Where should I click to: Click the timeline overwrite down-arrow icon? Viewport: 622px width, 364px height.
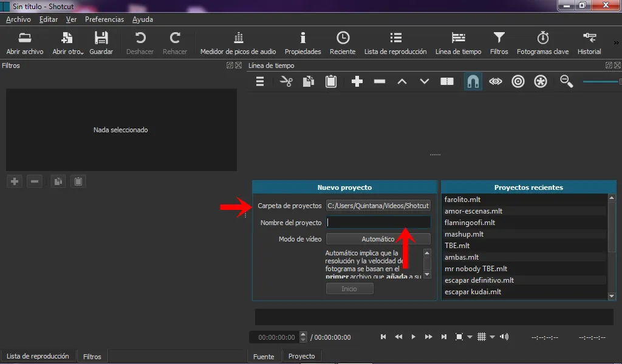(x=425, y=81)
